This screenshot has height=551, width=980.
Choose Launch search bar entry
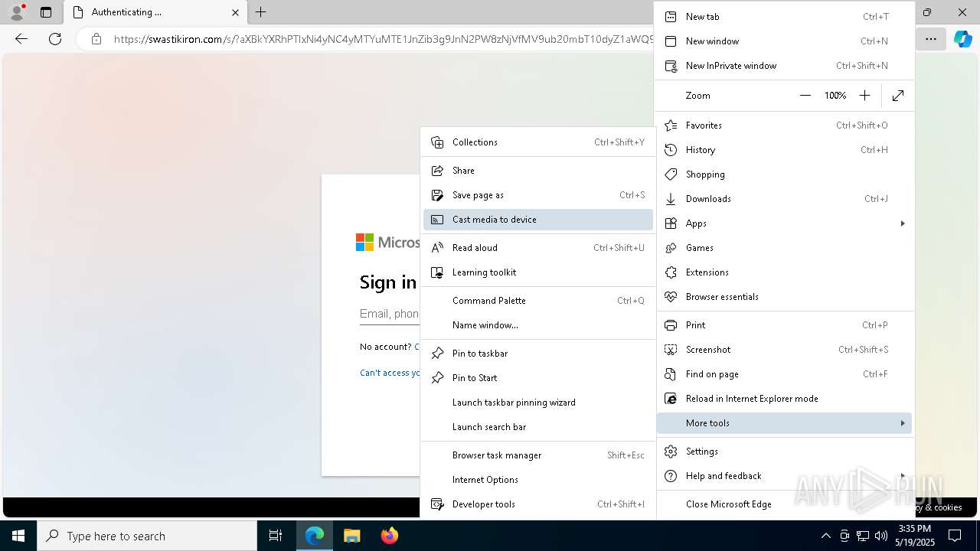coord(538,427)
